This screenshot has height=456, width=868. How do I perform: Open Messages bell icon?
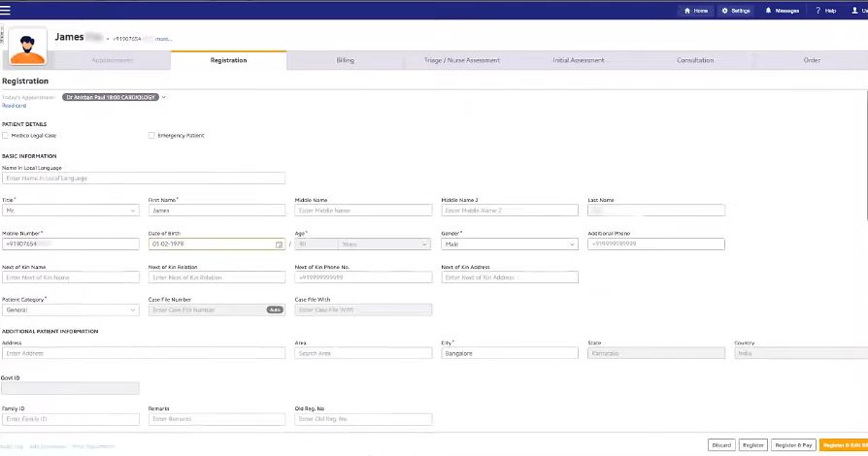(768, 11)
